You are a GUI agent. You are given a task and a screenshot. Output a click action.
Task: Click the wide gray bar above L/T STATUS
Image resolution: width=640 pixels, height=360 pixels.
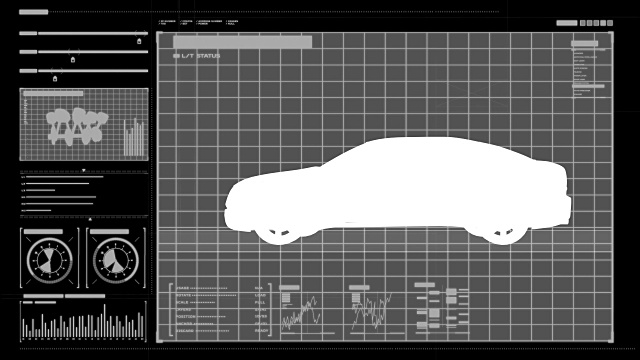coord(242,42)
